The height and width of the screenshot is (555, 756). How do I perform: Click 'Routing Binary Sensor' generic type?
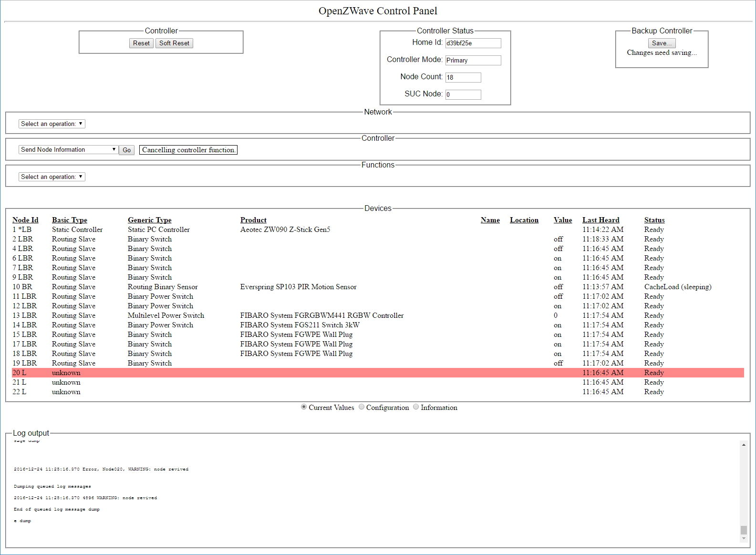point(163,287)
